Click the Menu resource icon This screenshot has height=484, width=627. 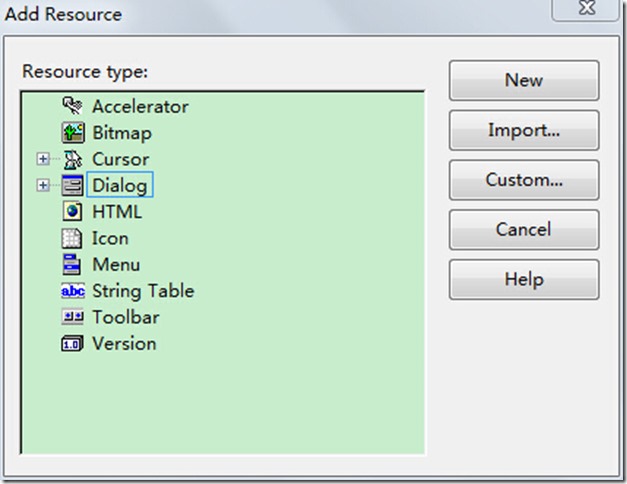(x=72, y=264)
